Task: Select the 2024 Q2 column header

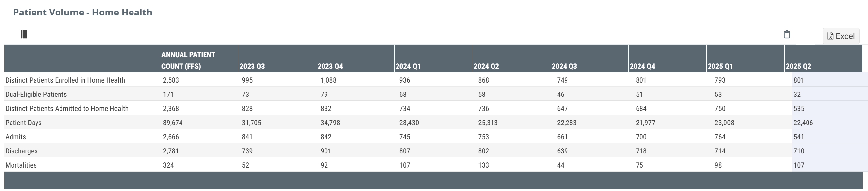Action: click(486, 66)
